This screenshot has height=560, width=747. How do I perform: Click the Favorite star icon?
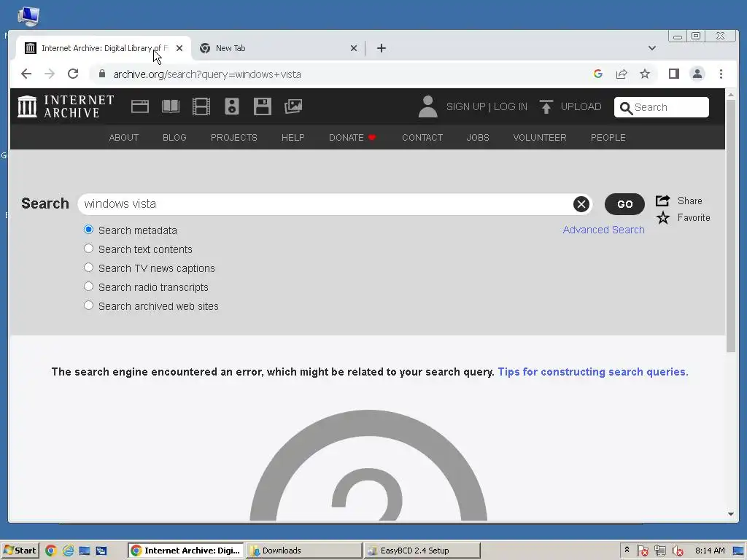click(662, 217)
